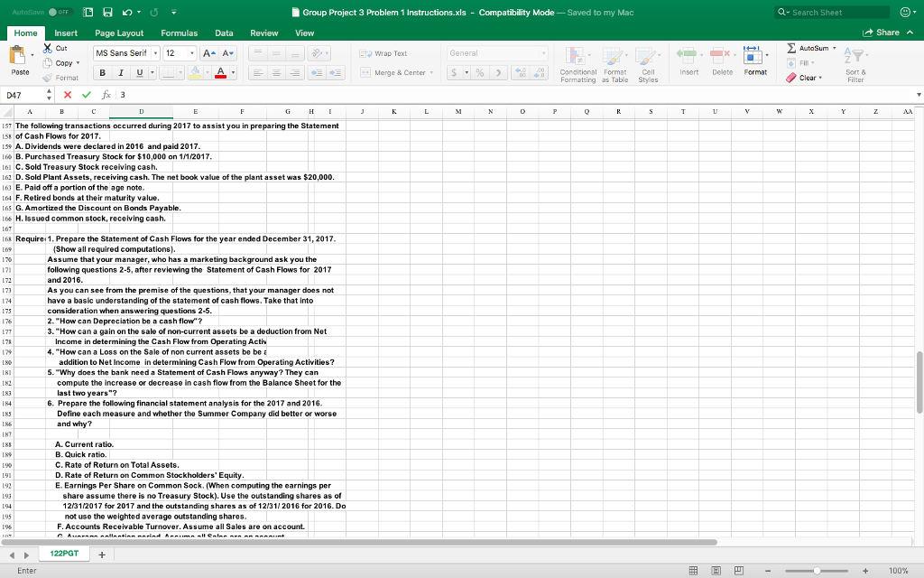Click the center align icon
Image resolution: width=924 pixels, height=578 pixels.
pos(276,72)
